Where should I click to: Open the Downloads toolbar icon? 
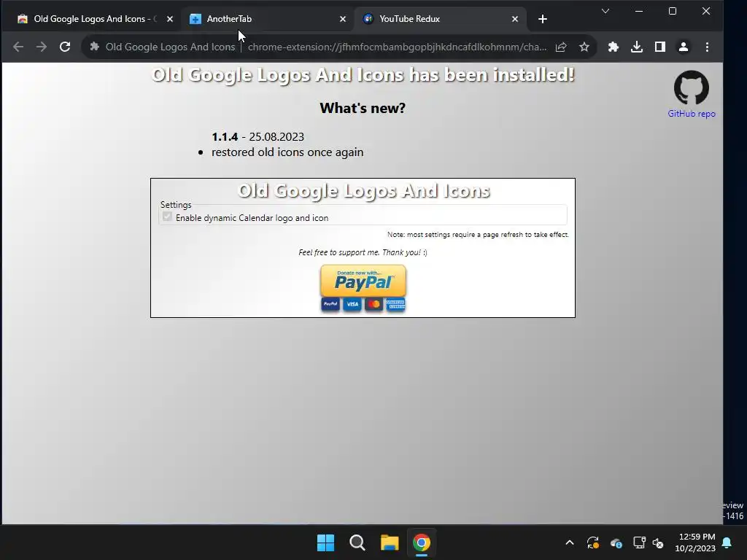[x=637, y=47]
